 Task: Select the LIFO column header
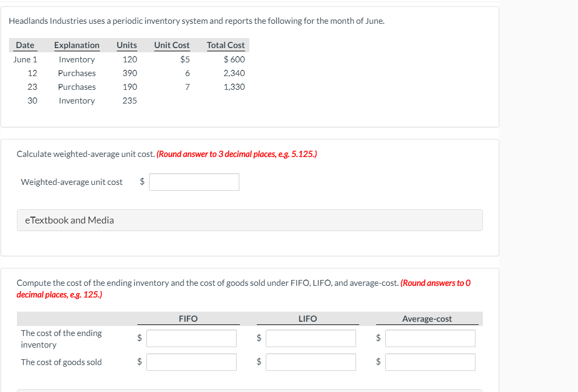point(307,319)
